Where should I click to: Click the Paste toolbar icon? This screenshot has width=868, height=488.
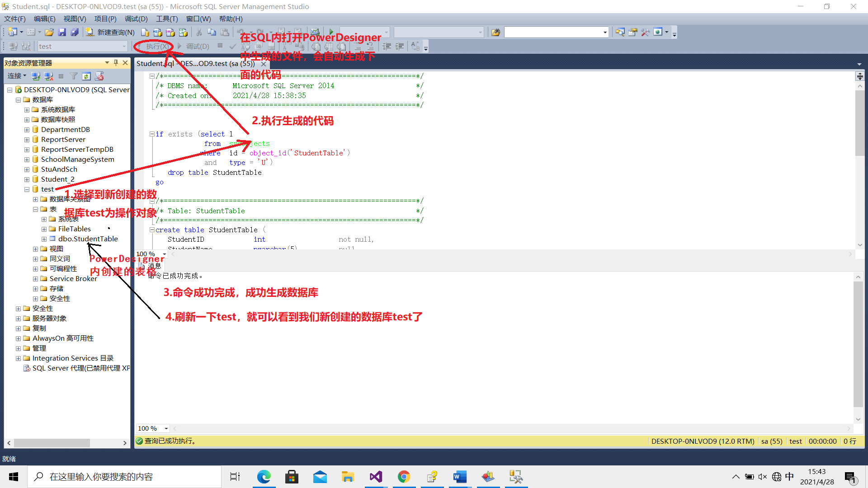pos(224,32)
